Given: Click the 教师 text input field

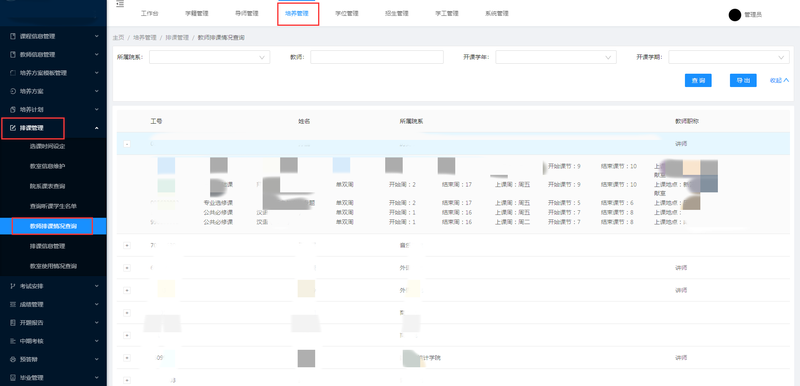Looking at the screenshot, I should (377, 57).
